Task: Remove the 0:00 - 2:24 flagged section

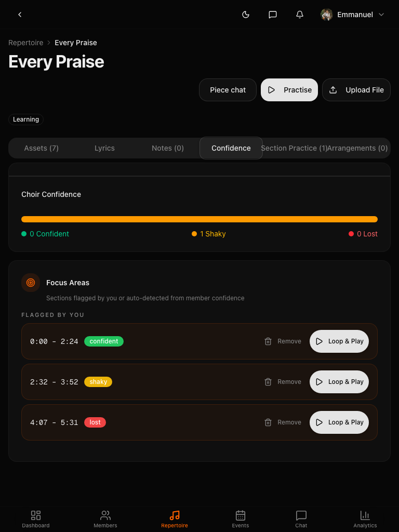Action: tap(283, 341)
